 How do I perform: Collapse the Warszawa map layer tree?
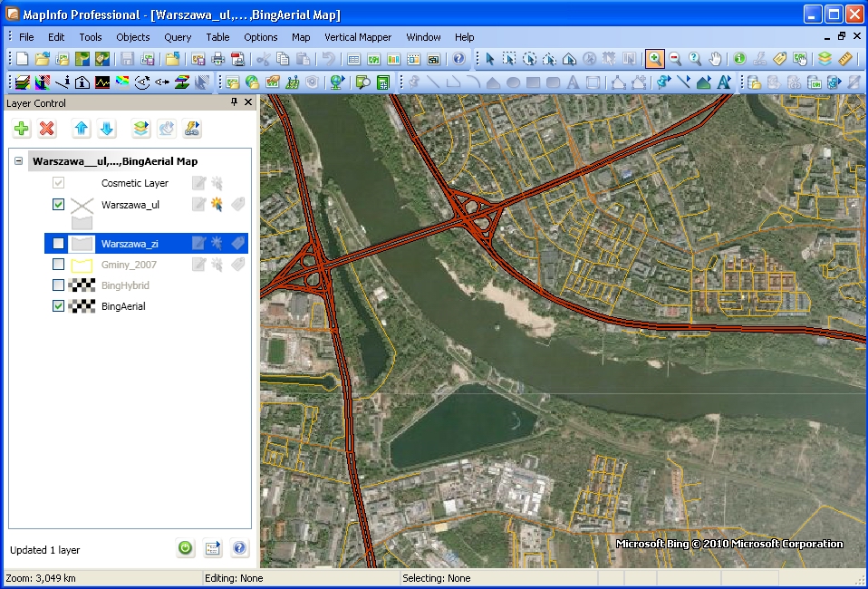17,160
